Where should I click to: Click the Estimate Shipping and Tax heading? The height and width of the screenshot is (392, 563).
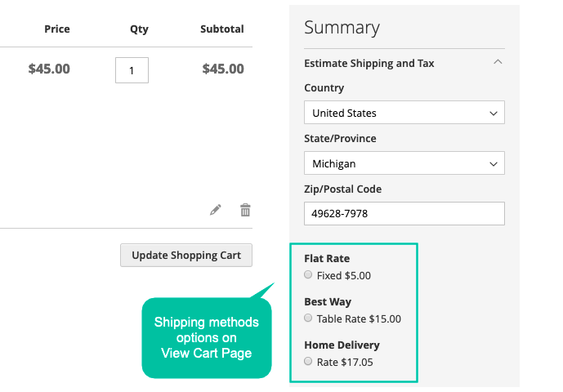(x=369, y=64)
